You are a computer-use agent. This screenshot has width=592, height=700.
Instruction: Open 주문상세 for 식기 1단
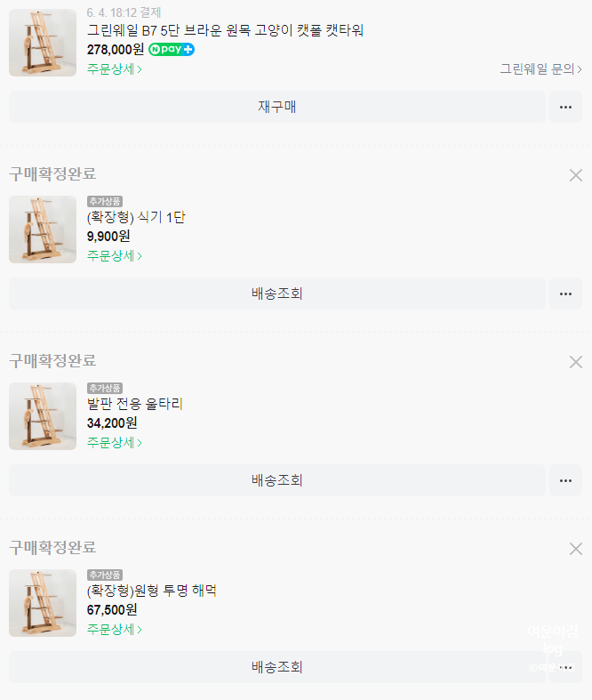(x=114, y=255)
